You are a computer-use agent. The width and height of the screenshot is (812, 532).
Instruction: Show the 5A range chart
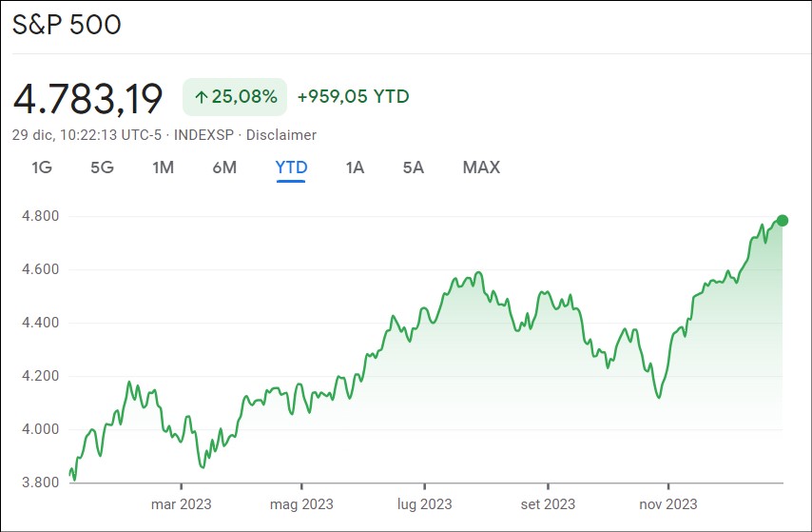414,167
